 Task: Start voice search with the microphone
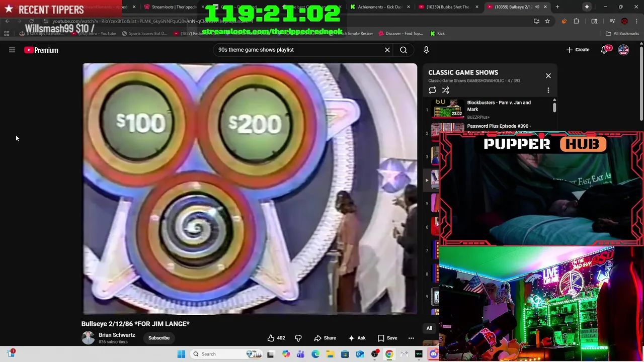tap(426, 50)
